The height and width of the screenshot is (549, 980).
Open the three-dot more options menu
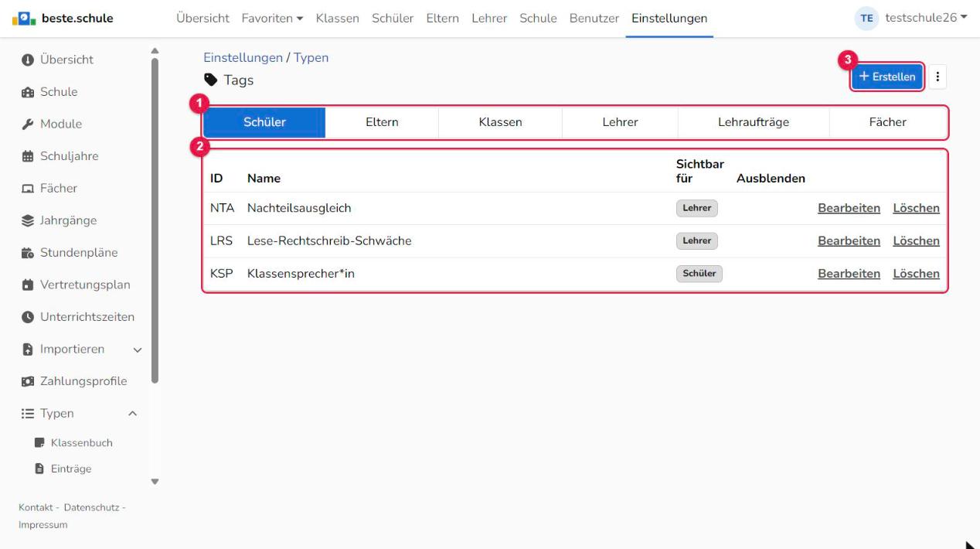(937, 77)
